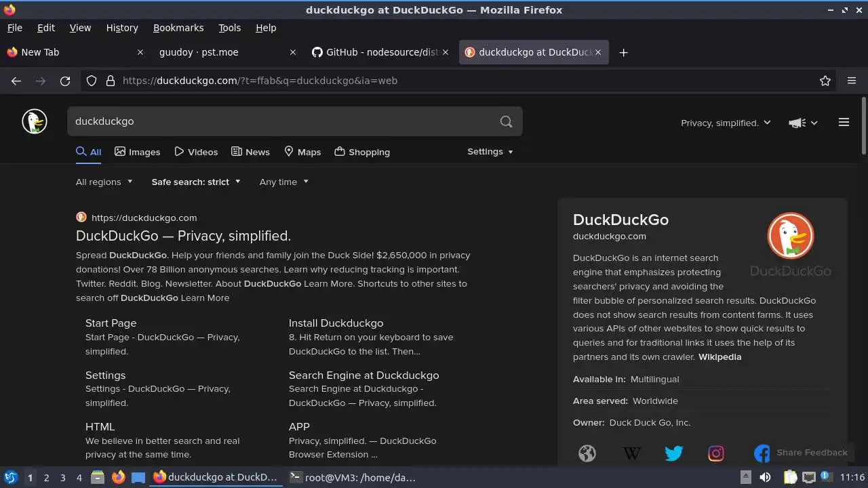This screenshot has height=488, width=868.
Task: Open the 'APP' sitelink
Action: tap(299, 426)
